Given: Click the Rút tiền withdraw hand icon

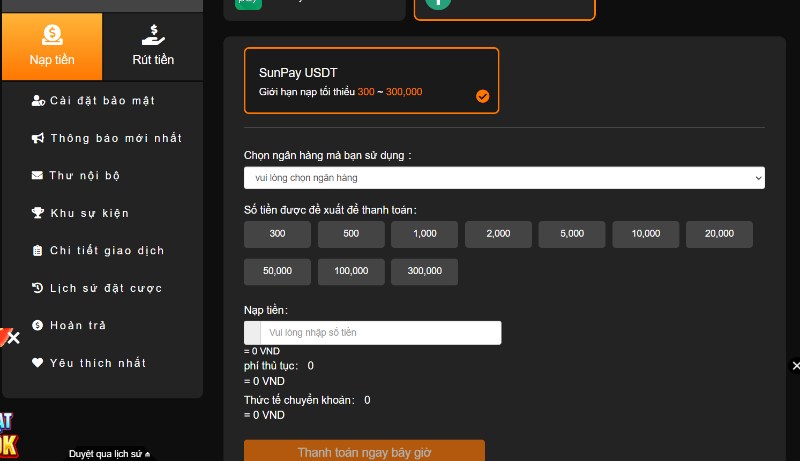Looking at the screenshot, I should pyautogui.click(x=153, y=34).
